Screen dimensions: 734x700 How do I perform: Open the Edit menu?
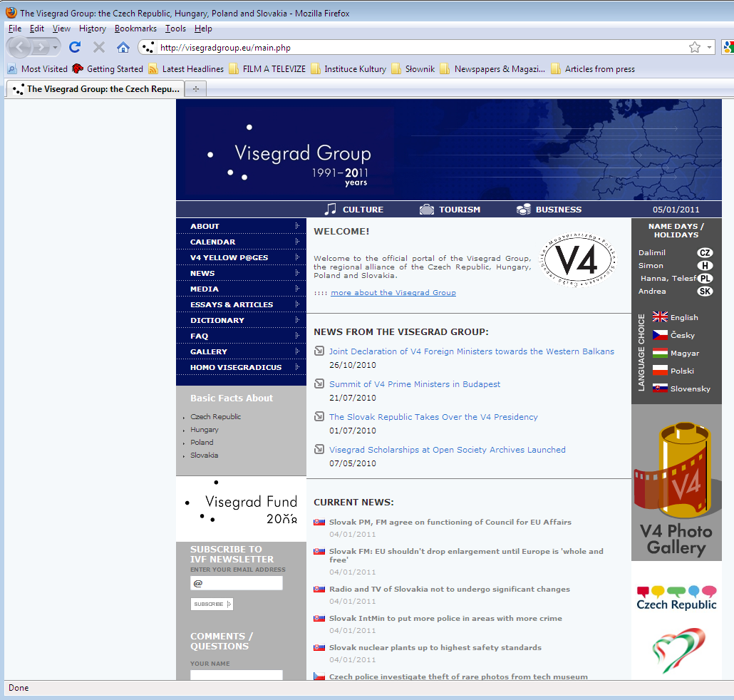coord(37,29)
